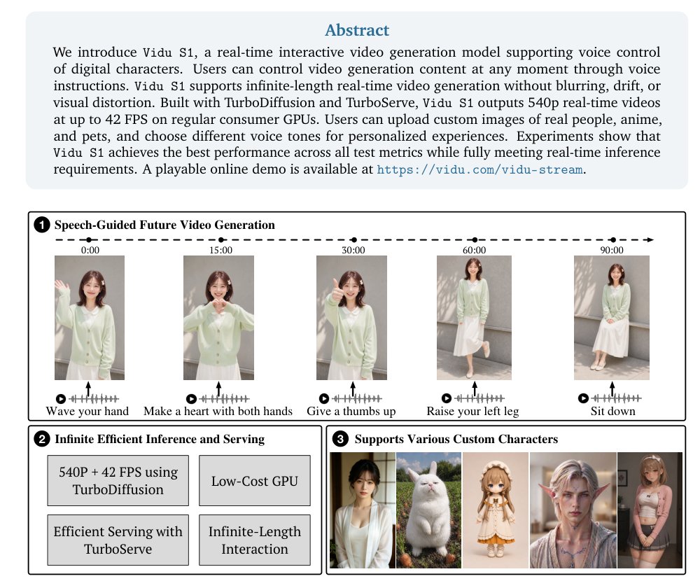The image size is (700, 588).
Task: Select the doll in cream dress image
Action: [495, 510]
